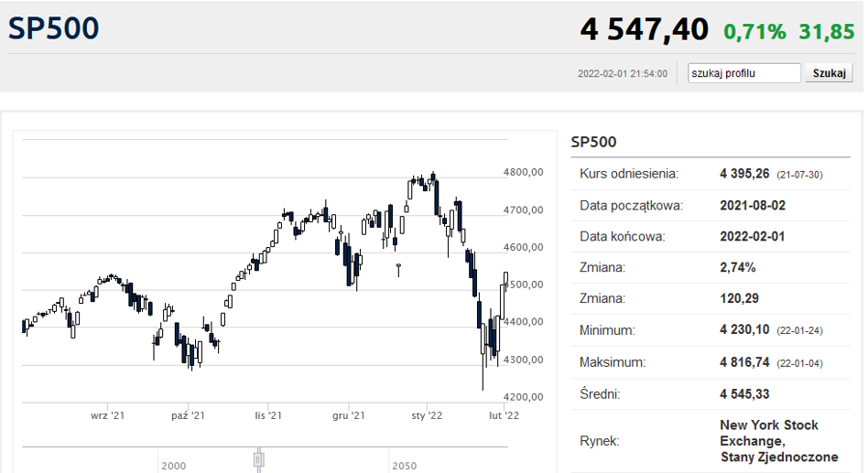Pick the lut '22 axis label
This screenshot has height=473, width=868.
pos(504,415)
